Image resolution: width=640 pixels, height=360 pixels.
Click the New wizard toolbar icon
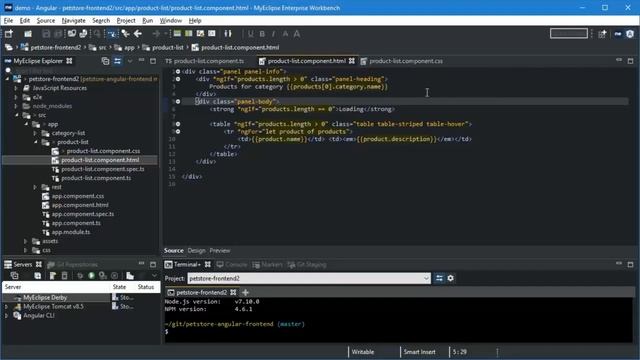pyautogui.click(x=9, y=34)
